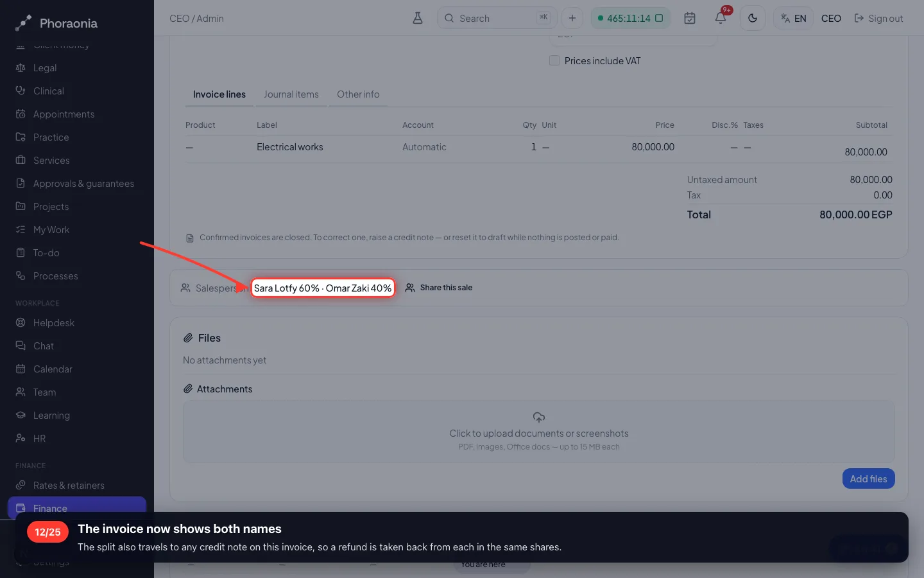The width and height of the screenshot is (924, 578).
Task: Open the header calendar-check icon
Action: (x=690, y=18)
